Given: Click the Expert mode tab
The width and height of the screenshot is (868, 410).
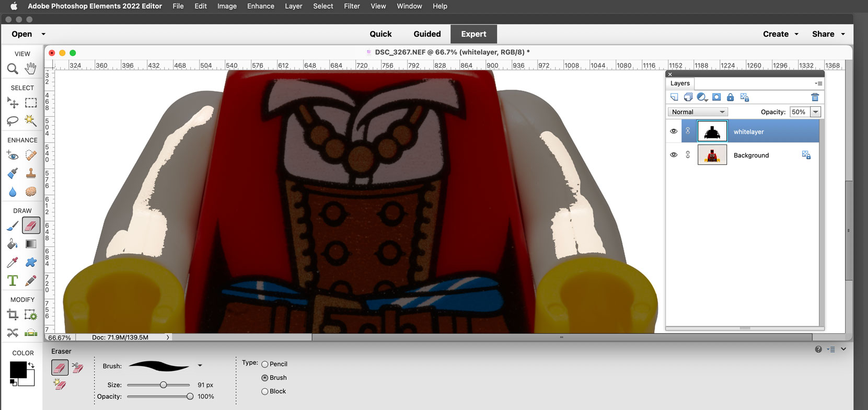Looking at the screenshot, I should tap(473, 34).
